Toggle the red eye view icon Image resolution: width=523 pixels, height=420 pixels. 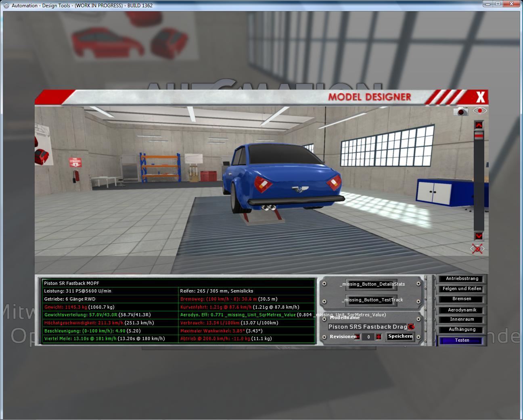coord(480,111)
